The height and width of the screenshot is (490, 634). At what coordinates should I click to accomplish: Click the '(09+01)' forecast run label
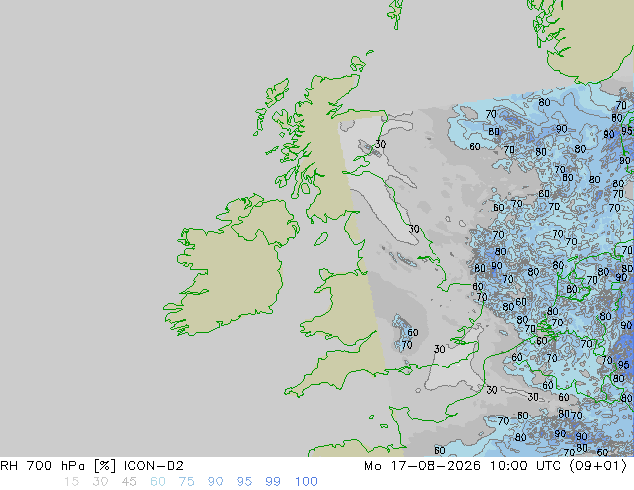point(598,466)
